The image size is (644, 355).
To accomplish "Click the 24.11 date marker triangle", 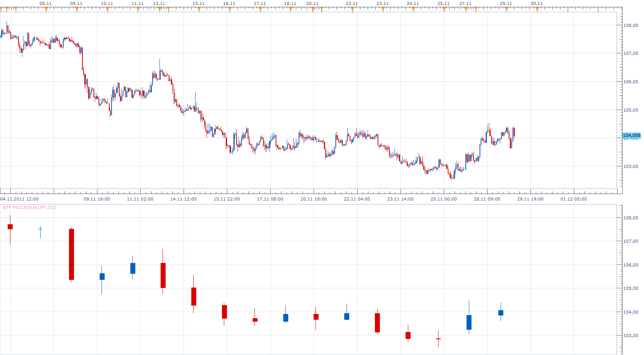I will tap(413, 9).
